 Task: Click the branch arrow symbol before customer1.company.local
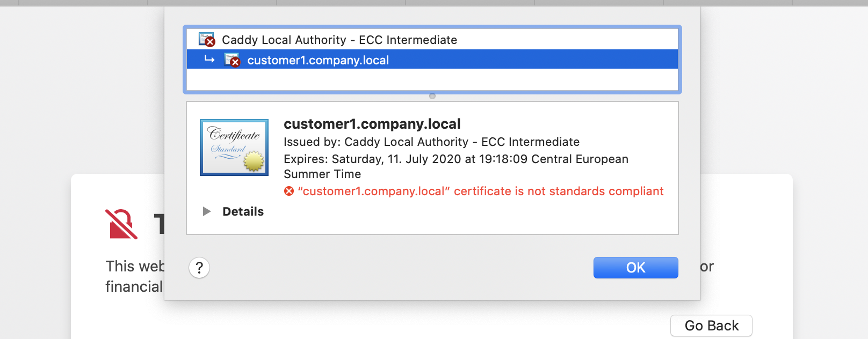209,59
